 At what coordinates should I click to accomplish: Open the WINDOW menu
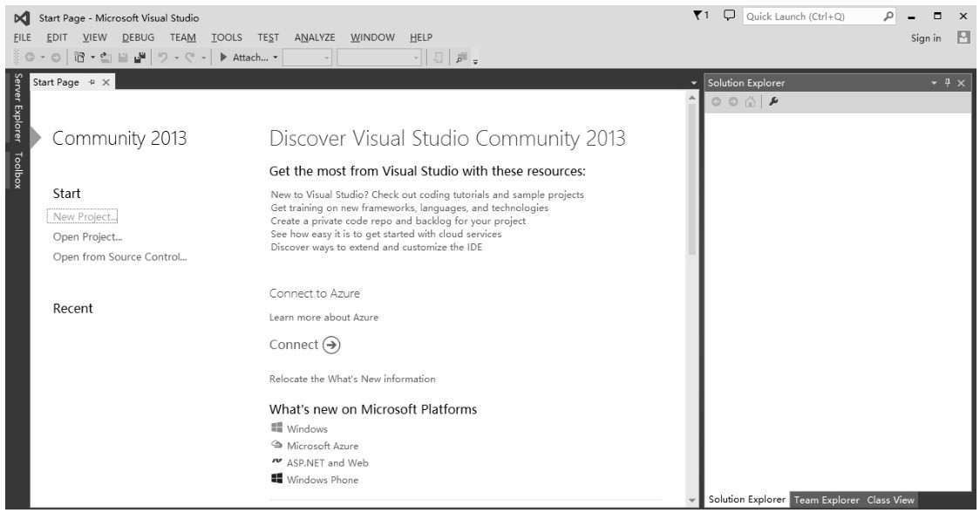point(372,38)
